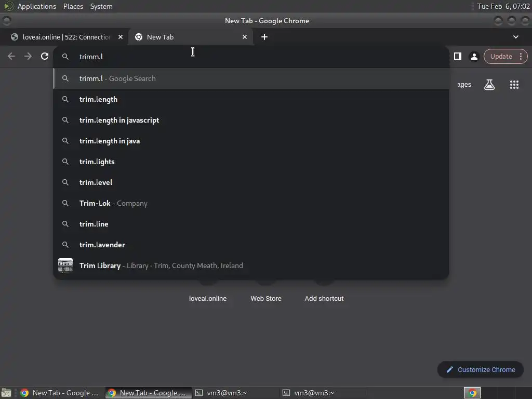Click search icon beside trim.level
Screen dimensions: 532x399
point(65,182)
